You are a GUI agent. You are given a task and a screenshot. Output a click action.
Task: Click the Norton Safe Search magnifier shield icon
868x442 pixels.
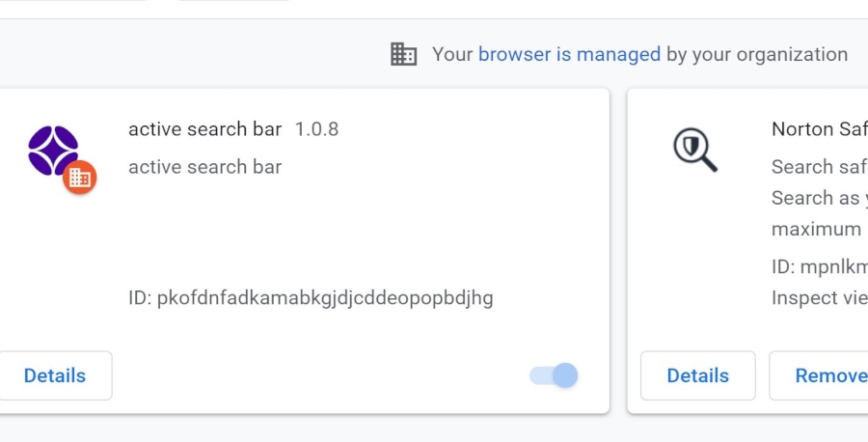click(x=694, y=150)
